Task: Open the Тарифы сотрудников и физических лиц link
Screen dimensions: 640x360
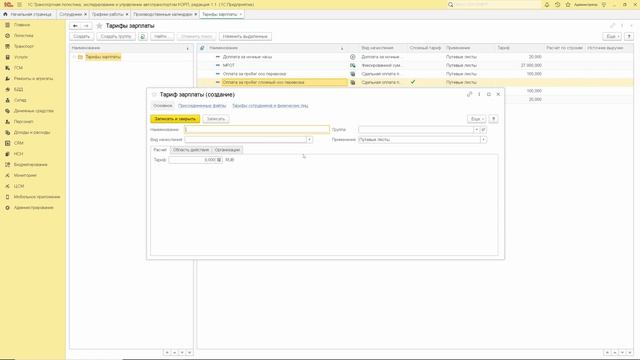Action: (270, 106)
